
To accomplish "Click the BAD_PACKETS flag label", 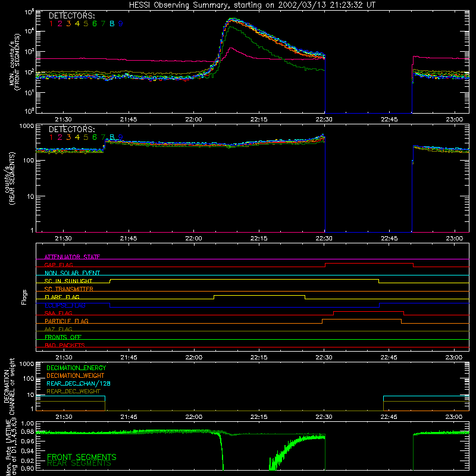I will (65, 345).
